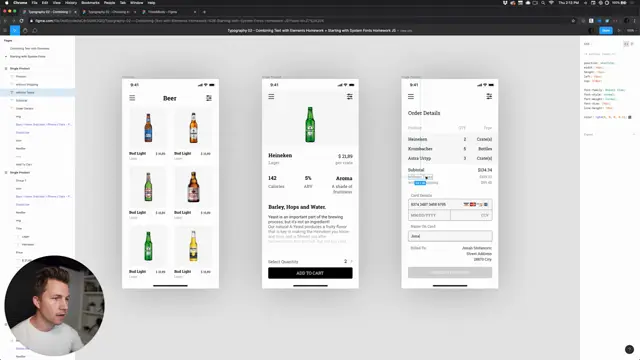Open the hamburger menu on the Heineken screen
This screenshot has height=360, width=640.
point(271,96)
